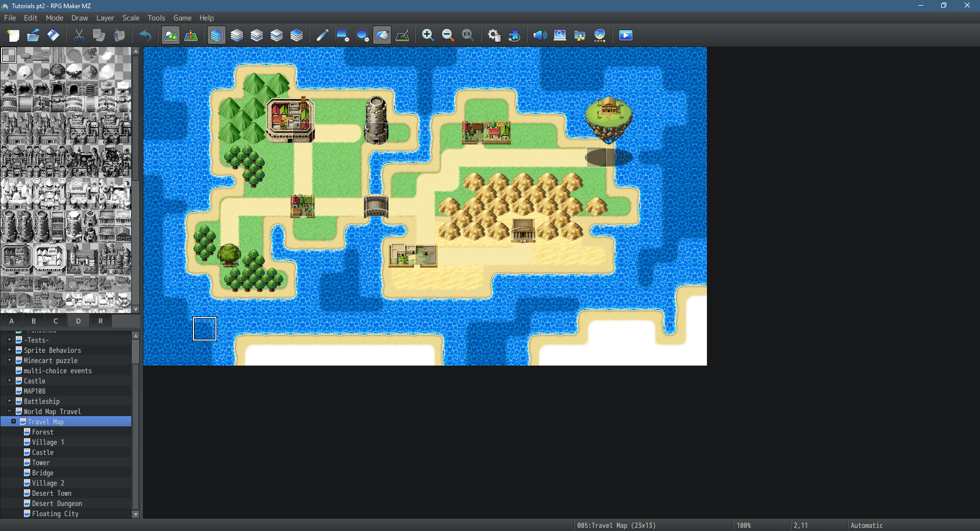Select the Pencil drawing tool

pos(322,35)
